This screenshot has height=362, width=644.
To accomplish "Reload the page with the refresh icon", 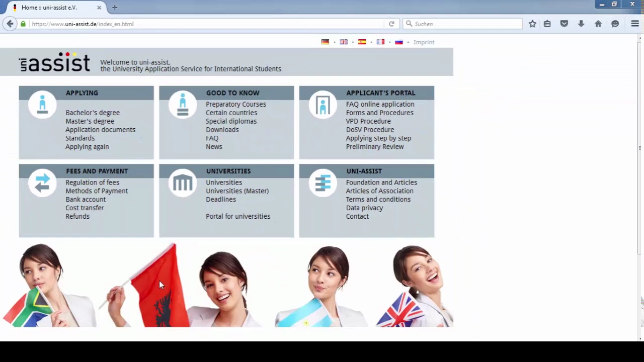I will coord(391,24).
